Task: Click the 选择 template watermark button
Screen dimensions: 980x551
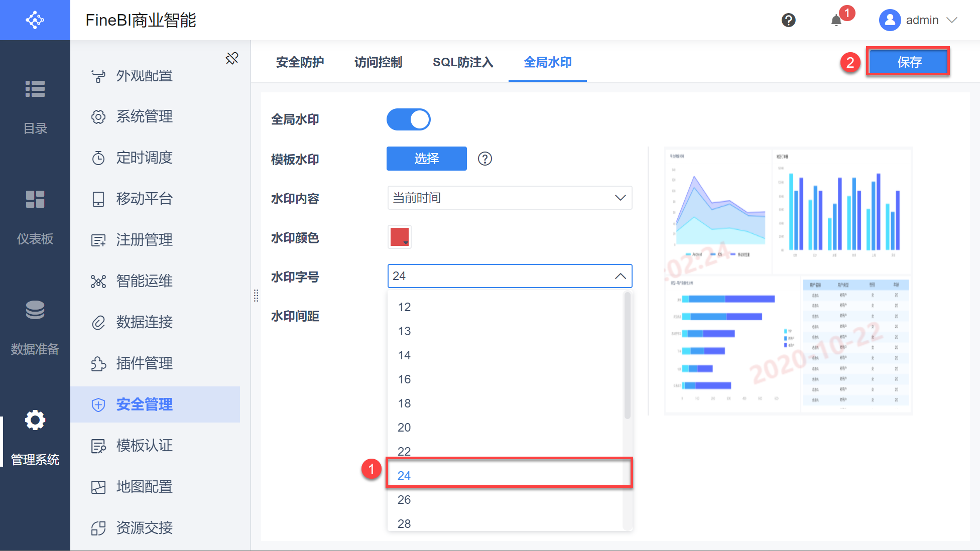Action: (426, 159)
